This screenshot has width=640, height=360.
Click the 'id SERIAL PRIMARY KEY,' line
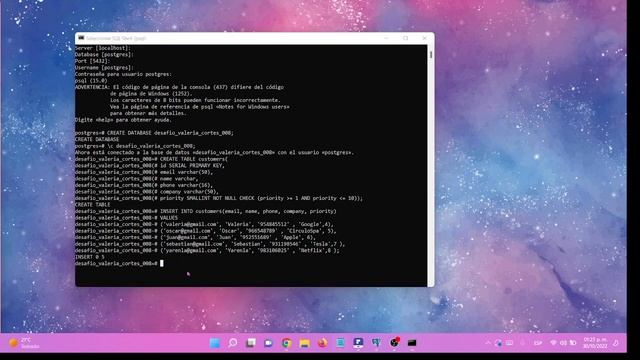[150, 165]
